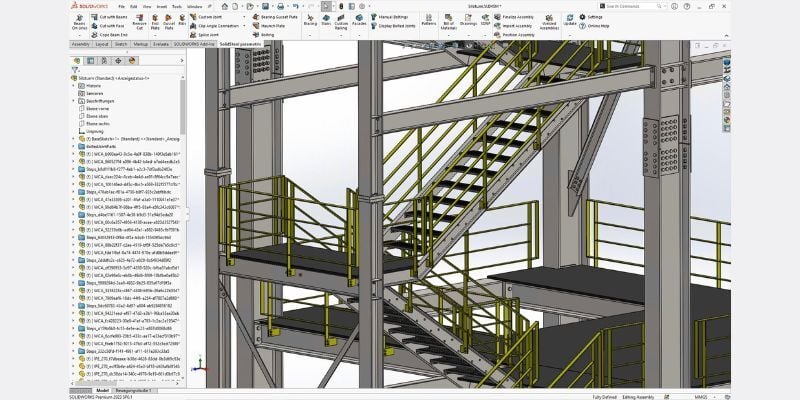This screenshot has width=800, height=400.
Task: Switch to the Model bottom tab
Action: [103, 390]
